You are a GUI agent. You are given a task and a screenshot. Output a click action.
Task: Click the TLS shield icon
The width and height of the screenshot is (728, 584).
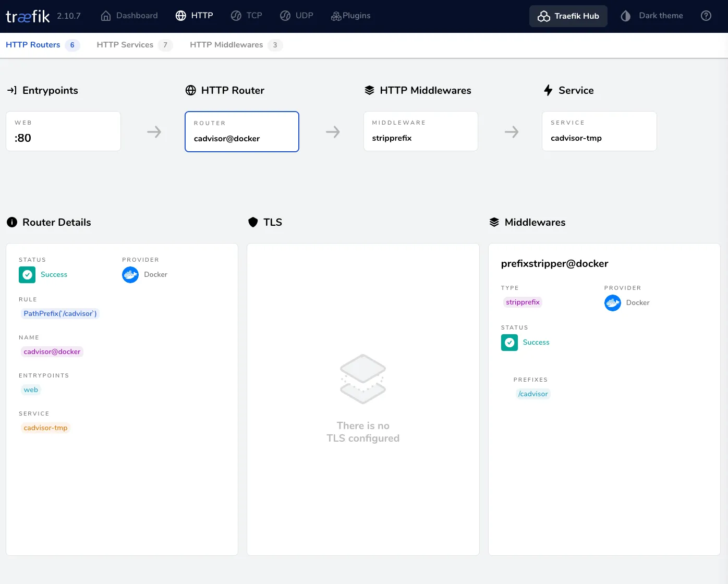pyautogui.click(x=253, y=222)
